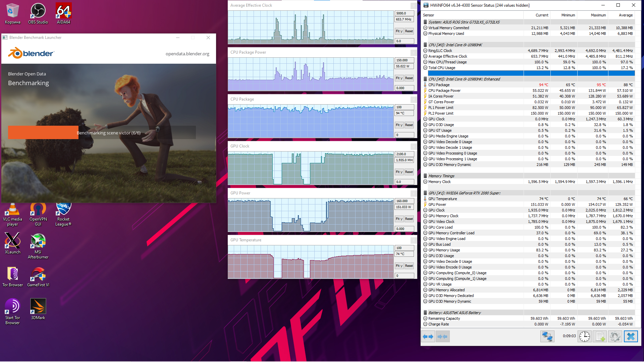Click the Blender logo in launcher

(31, 53)
